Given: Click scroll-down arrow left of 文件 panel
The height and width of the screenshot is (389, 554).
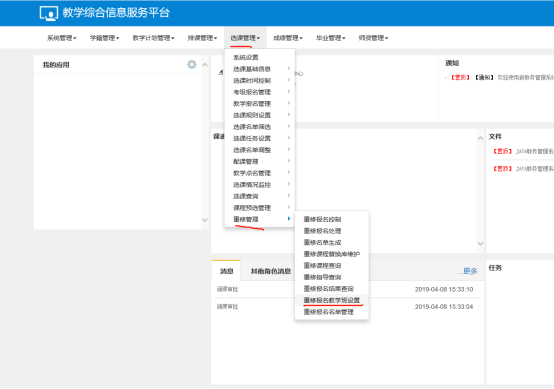Looking at the screenshot, I should pyautogui.click(x=480, y=243).
